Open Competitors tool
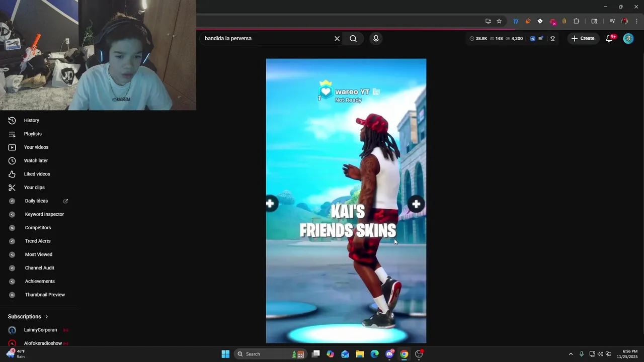 (38, 228)
